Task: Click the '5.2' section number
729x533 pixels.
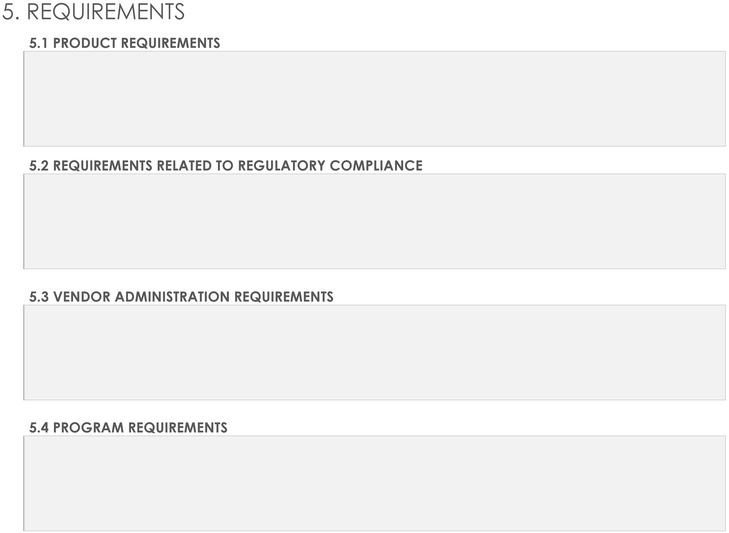Action: (x=39, y=166)
